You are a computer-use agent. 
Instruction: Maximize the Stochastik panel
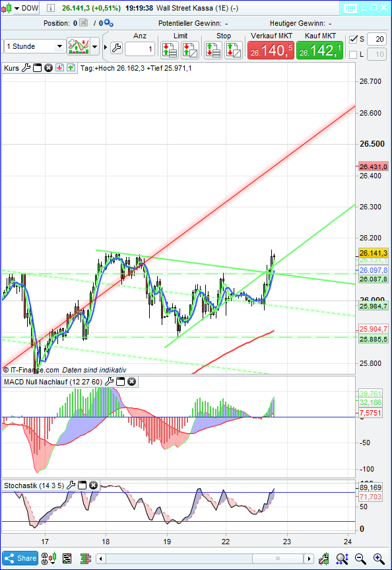(x=82, y=485)
